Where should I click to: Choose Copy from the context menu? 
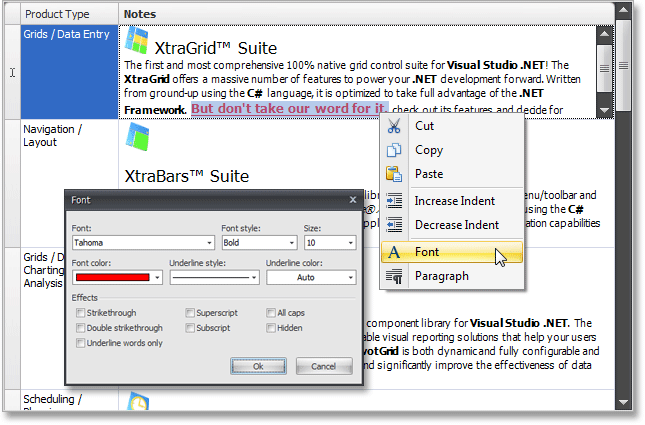click(x=452, y=150)
